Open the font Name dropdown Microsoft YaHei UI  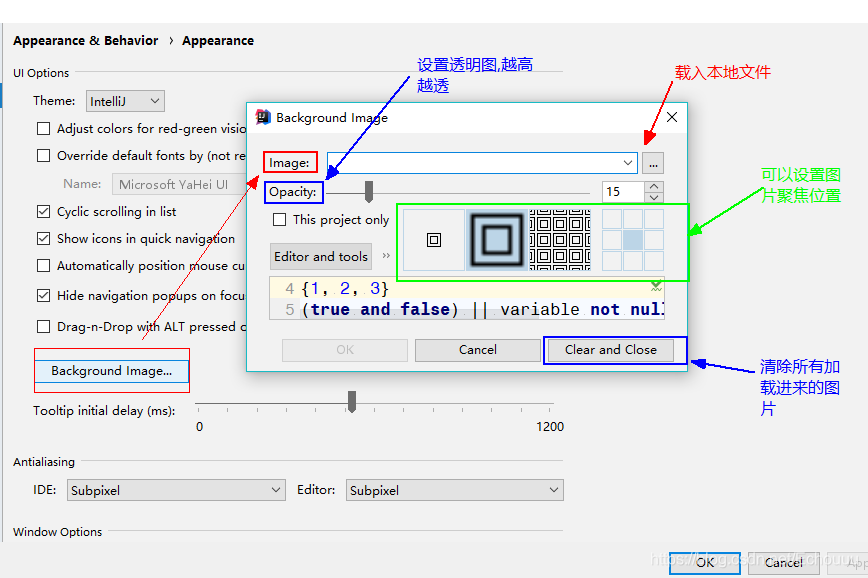click(x=180, y=184)
